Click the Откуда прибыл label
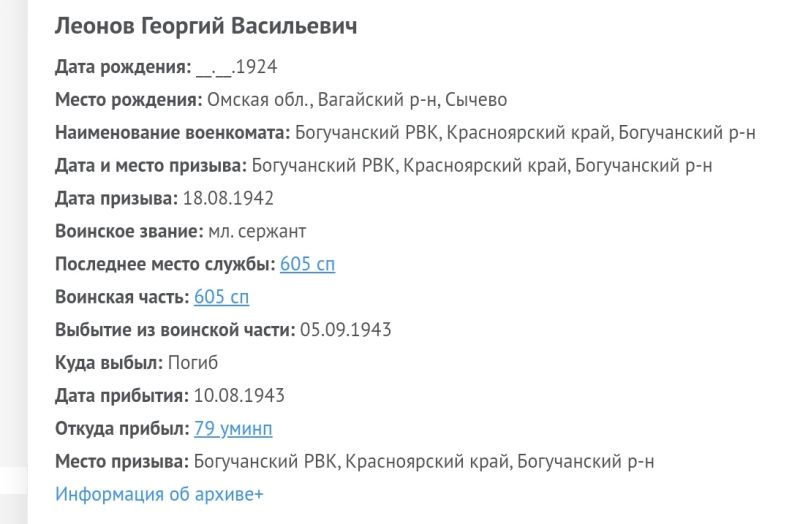The width and height of the screenshot is (800, 524). tap(122, 429)
